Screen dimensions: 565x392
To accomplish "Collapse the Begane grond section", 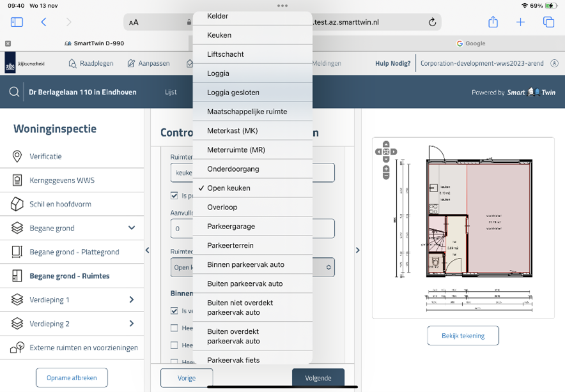I will (132, 228).
